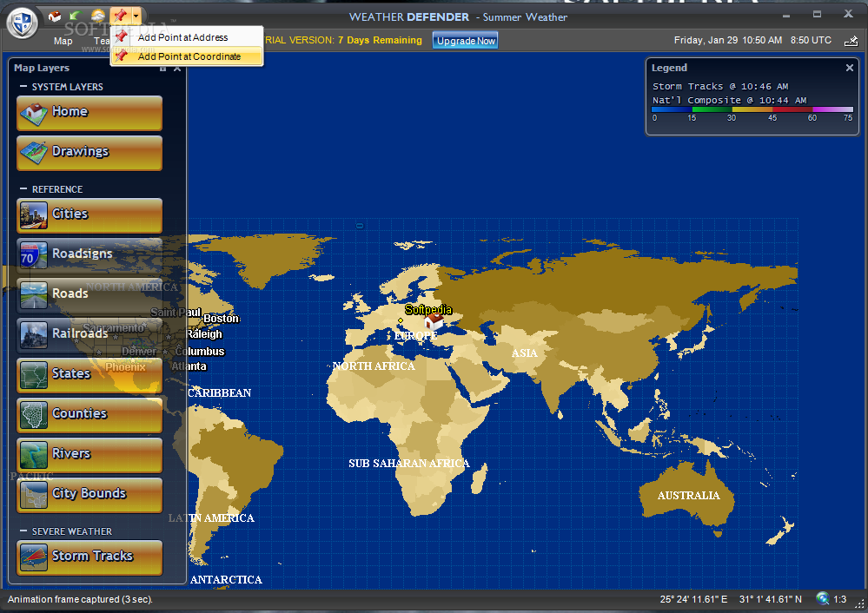The image size is (868, 613).
Task: Click the Rivers aerial icon
Action: point(34,455)
